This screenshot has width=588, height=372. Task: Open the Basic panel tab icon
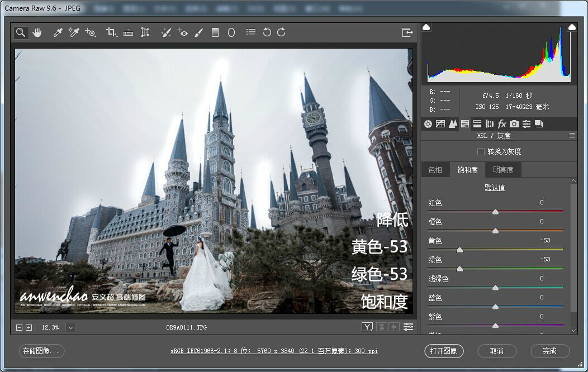(x=428, y=124)
